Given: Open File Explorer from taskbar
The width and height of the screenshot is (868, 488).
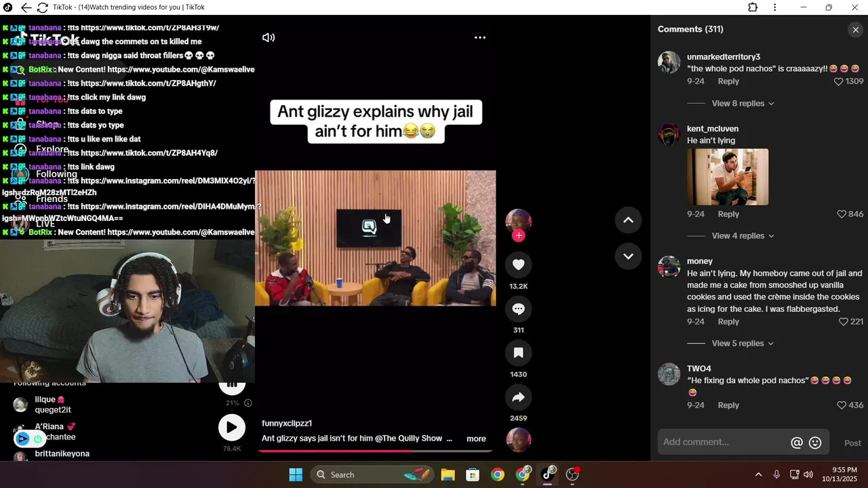Looking at the screenshot, I should (x=448, y=474).
